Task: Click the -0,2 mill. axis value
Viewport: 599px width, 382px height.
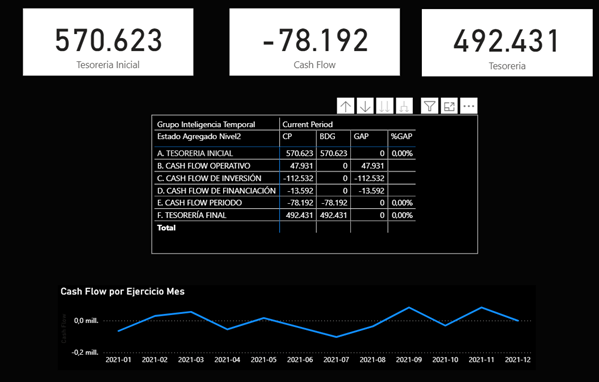Action: 85,352
